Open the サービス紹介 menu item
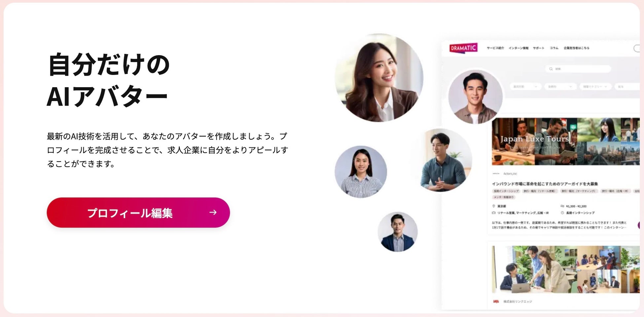644x317 pixels. [x=495, y=48]
